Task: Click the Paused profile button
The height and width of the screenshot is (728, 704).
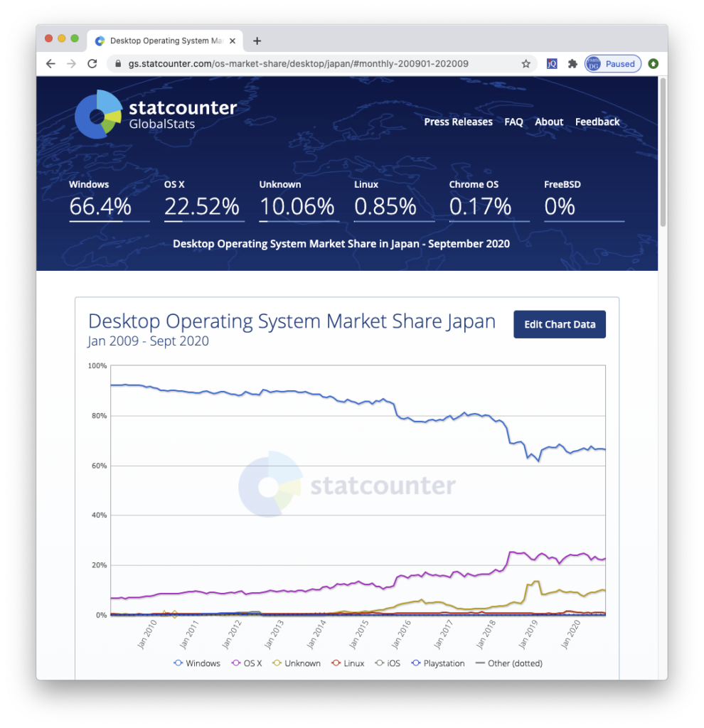Action: point(613,64)
